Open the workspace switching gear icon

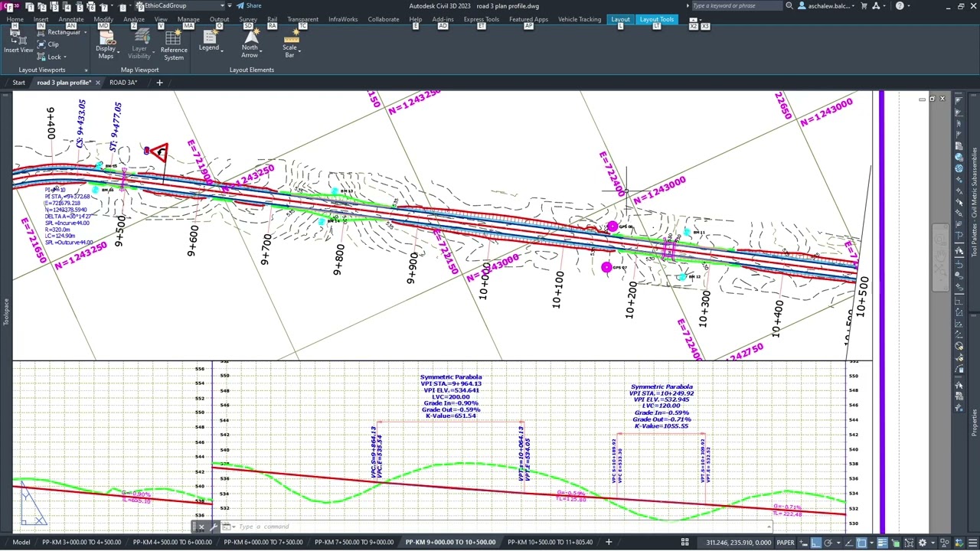click(923, 543)
